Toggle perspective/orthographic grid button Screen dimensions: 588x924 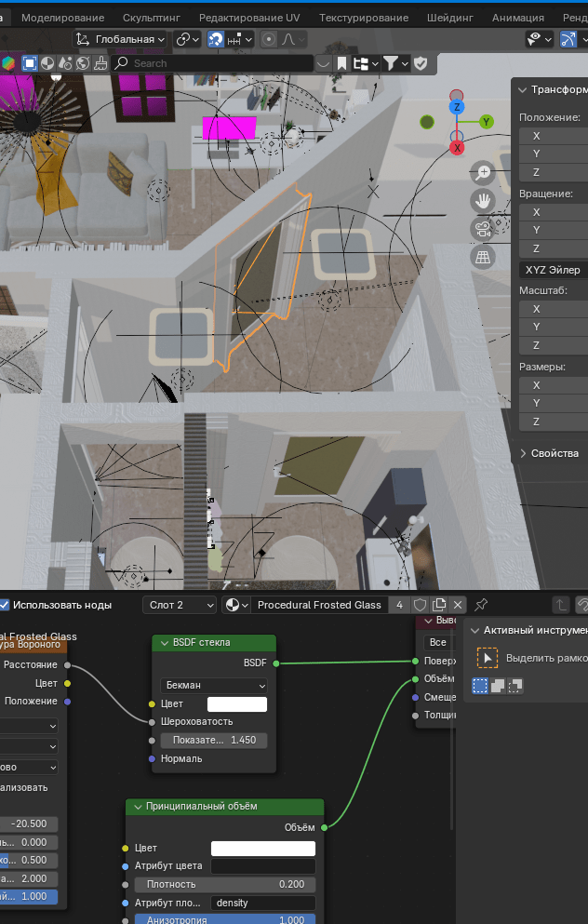pyautogui.click(x=483, y=257)
